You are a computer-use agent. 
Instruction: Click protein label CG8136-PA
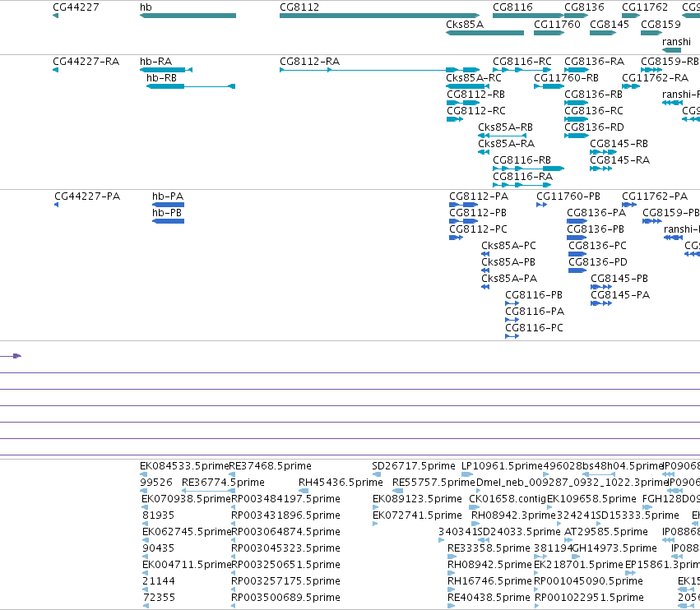pyautogui.click(x=596, y=213)
